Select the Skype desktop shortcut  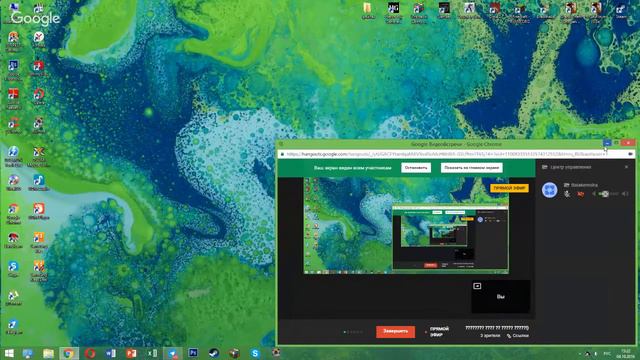click(x=13, y=269)
